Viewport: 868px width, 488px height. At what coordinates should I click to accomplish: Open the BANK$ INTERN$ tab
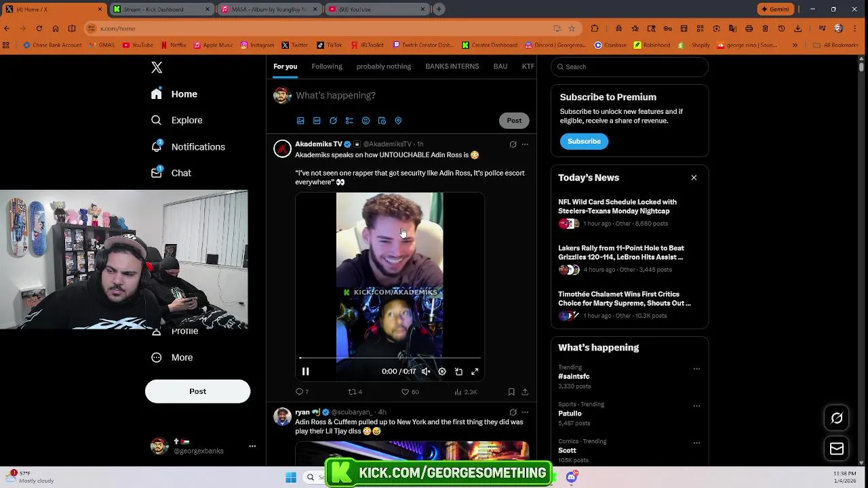pyautogui.click(x=452, y=66)
